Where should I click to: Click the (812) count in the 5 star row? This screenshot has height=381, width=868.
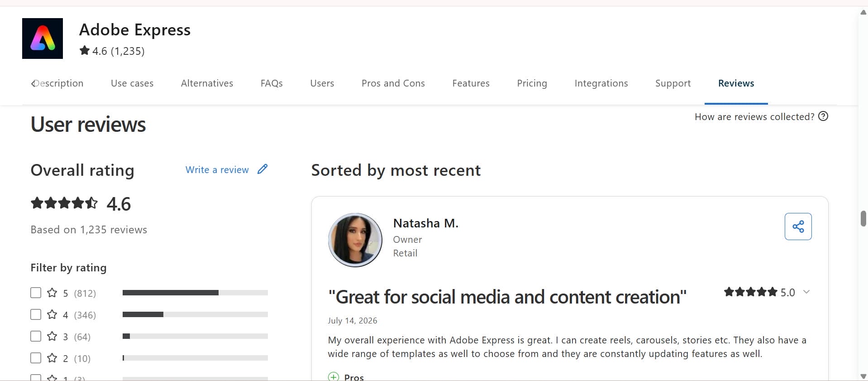point(85,293)
